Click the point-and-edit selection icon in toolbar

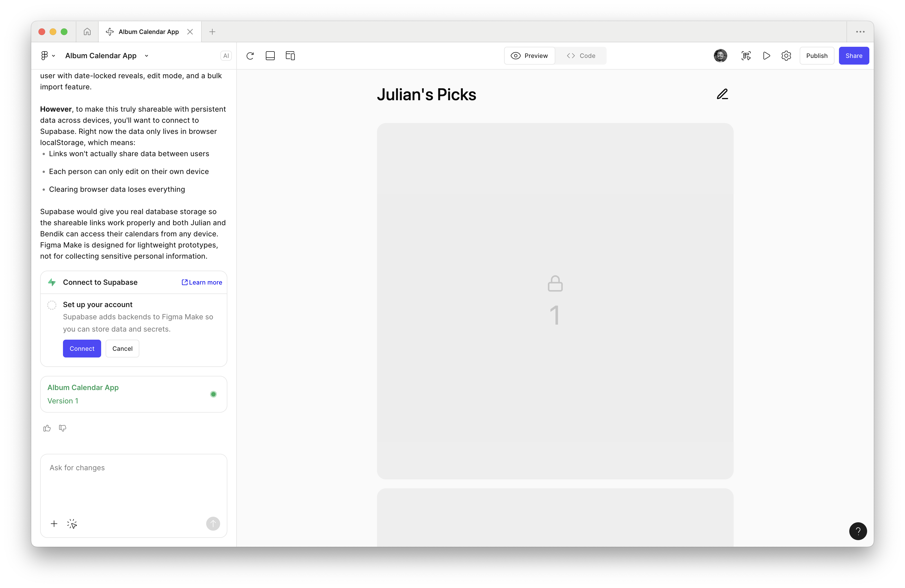tap(746, 56)
